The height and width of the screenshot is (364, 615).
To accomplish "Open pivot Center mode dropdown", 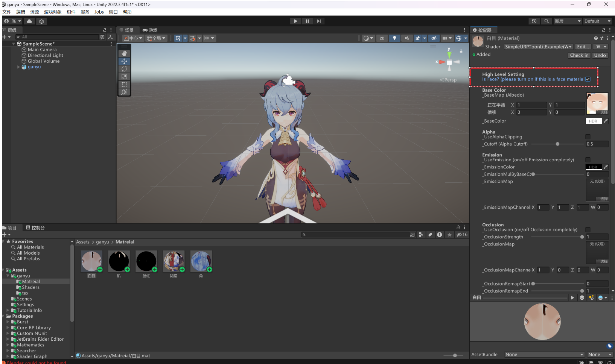I will (133, 38).
